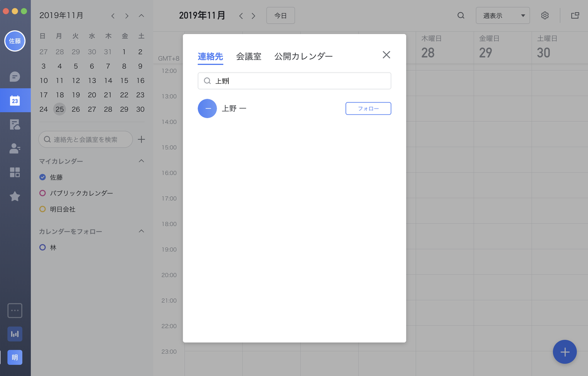Click the フォロー button for 上野 一

368,108
